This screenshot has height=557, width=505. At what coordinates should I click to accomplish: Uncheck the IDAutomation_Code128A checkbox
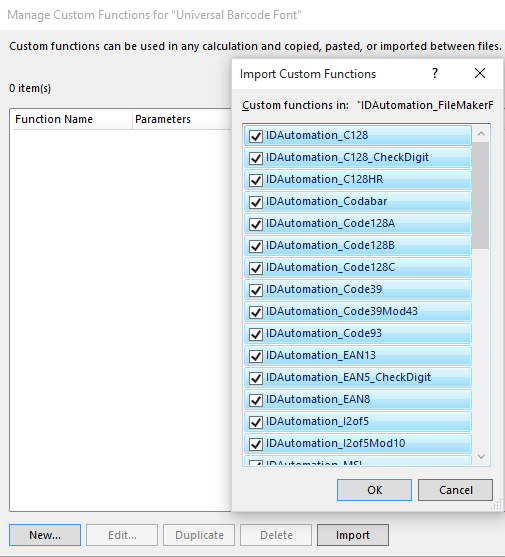(x=256, y=224)
